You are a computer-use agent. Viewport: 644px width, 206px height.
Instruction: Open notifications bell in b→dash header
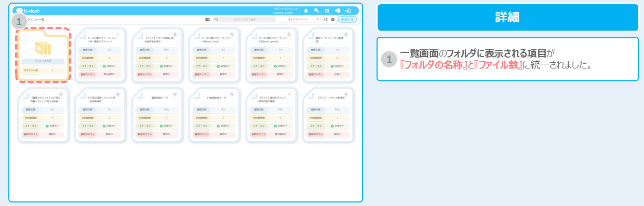306,10
